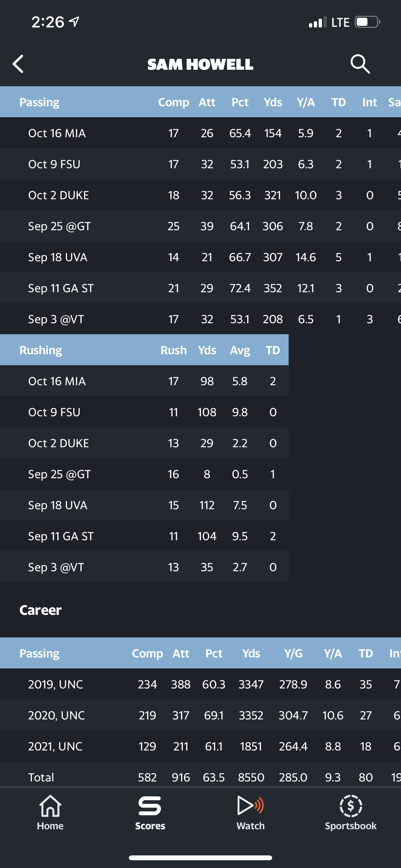This screenshot has width=401, height=868.
Task: Tap the Rushing Avg column header
Action: [240, 350]
